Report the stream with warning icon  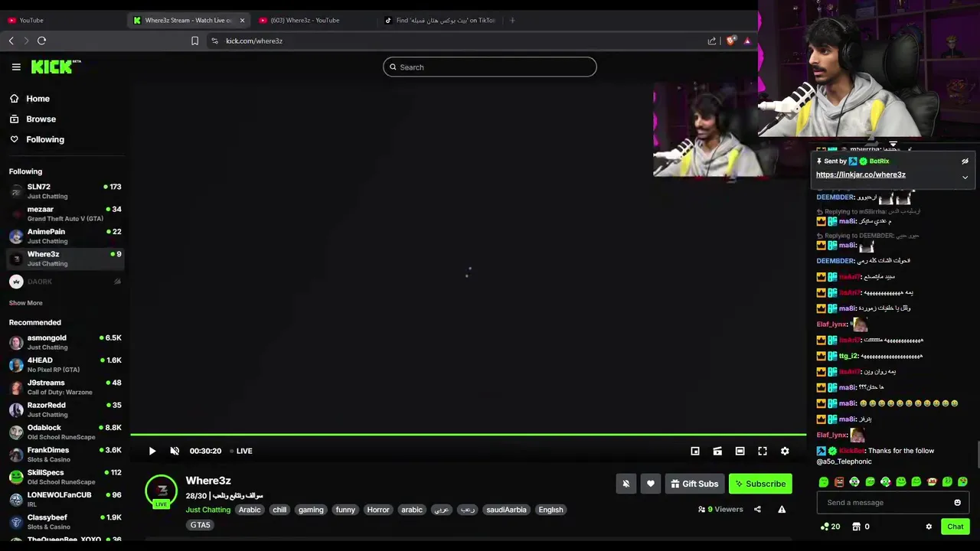click(x=782, y=509)
